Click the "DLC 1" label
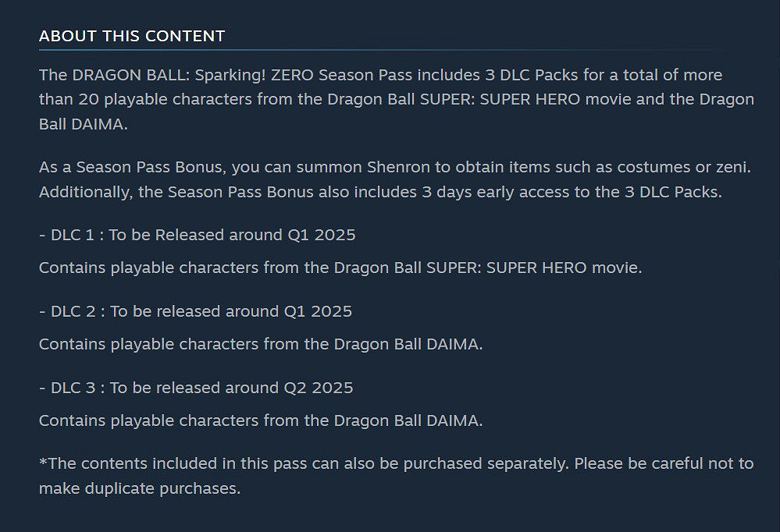This screenshot has width=780, height=532. (73, 235)
